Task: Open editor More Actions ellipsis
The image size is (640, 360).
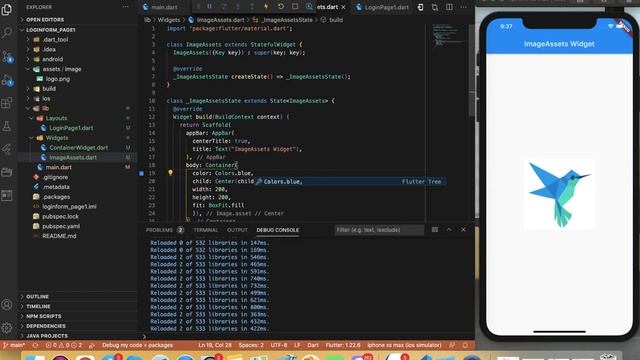Action: pyautogui.click(x=463, y=7)
